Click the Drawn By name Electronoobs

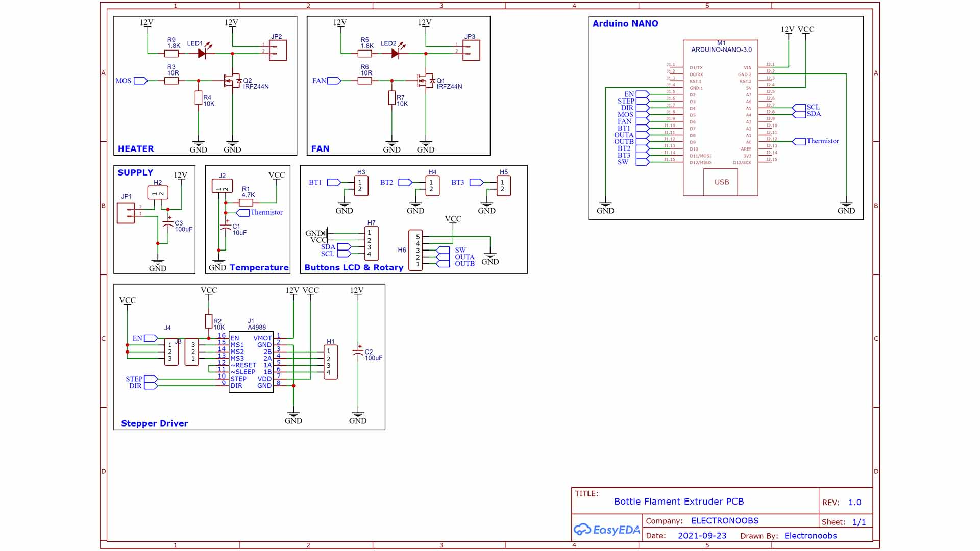[x=811, y=536]
